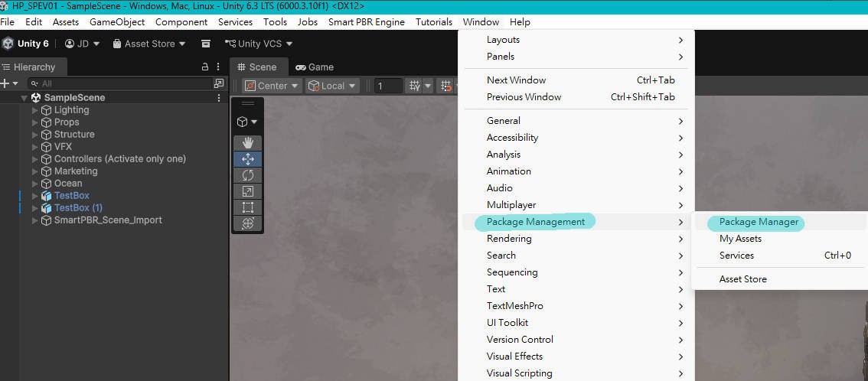Select the Rotate tool
This screenshot has height=381, width=868.
click(x=247, y=175)
